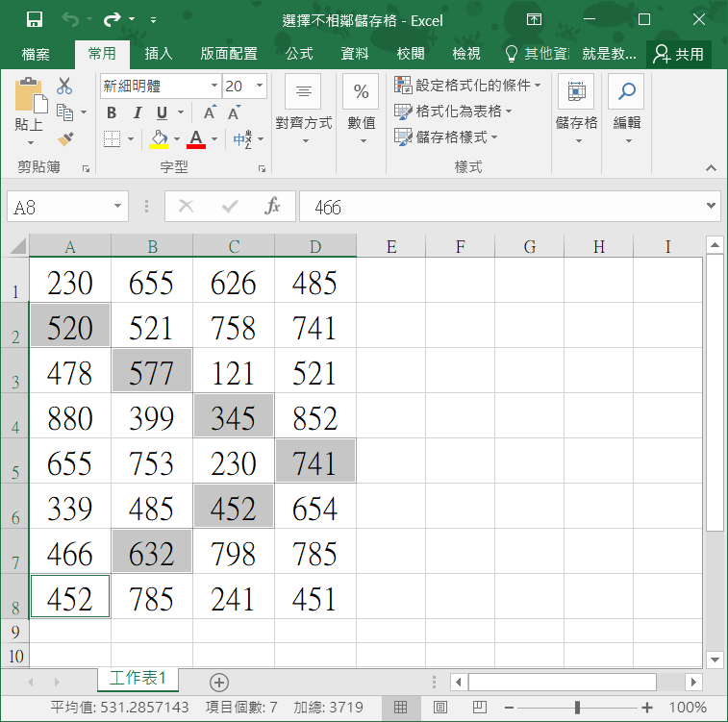Open the font size dropdown
Image resolution: width=728 pixels, height=722 pixels.
(260, 87)
